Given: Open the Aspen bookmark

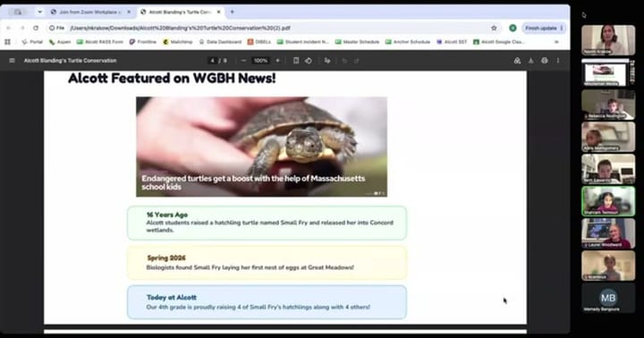Looking at the screenshot, I should pyautogui.click(x=60, y=42).
